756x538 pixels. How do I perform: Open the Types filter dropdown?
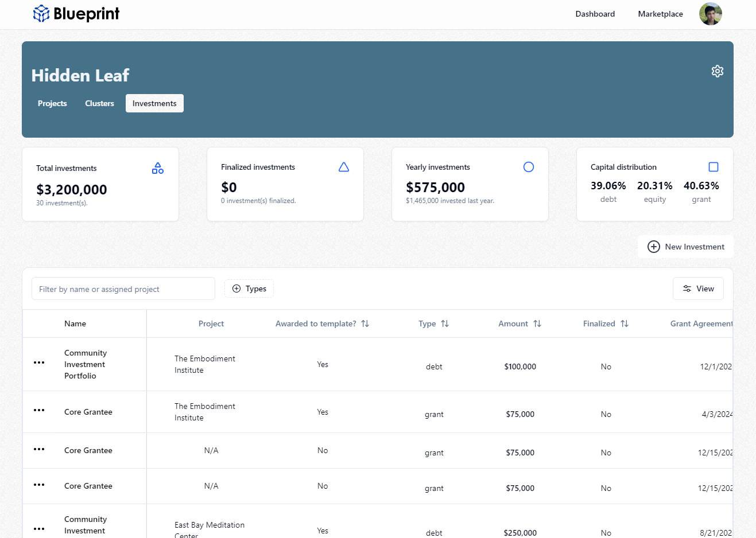pyautogui.click(x=249, y=289)
